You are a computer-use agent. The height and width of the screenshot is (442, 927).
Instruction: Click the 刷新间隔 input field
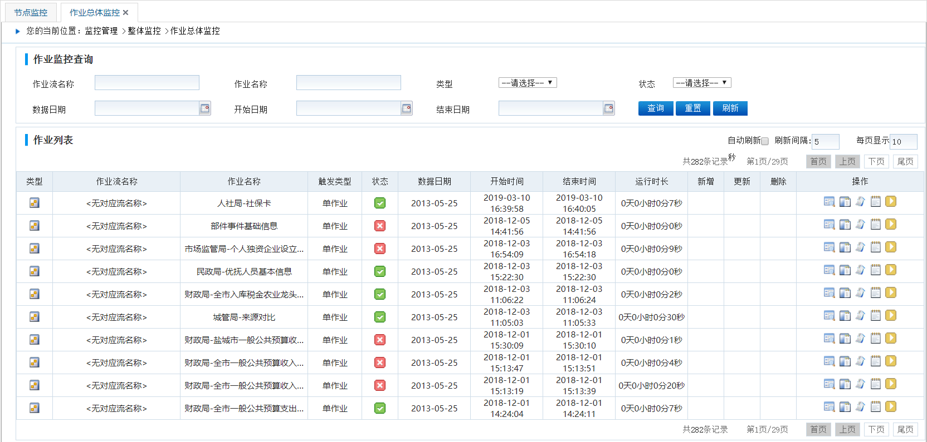tap(825, 142)
